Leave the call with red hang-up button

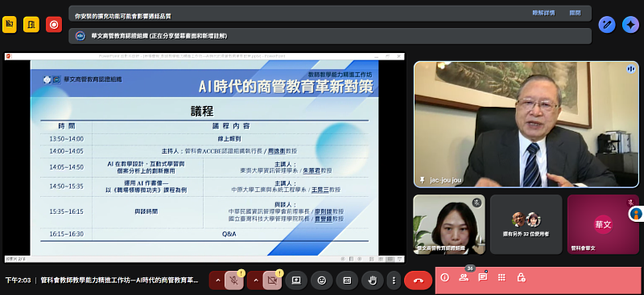coord(418,281)
